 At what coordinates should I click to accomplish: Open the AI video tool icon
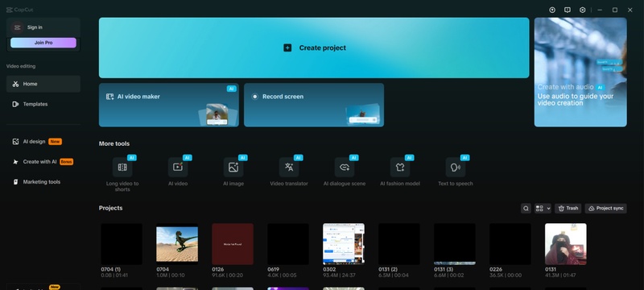(x=178, y=168)
